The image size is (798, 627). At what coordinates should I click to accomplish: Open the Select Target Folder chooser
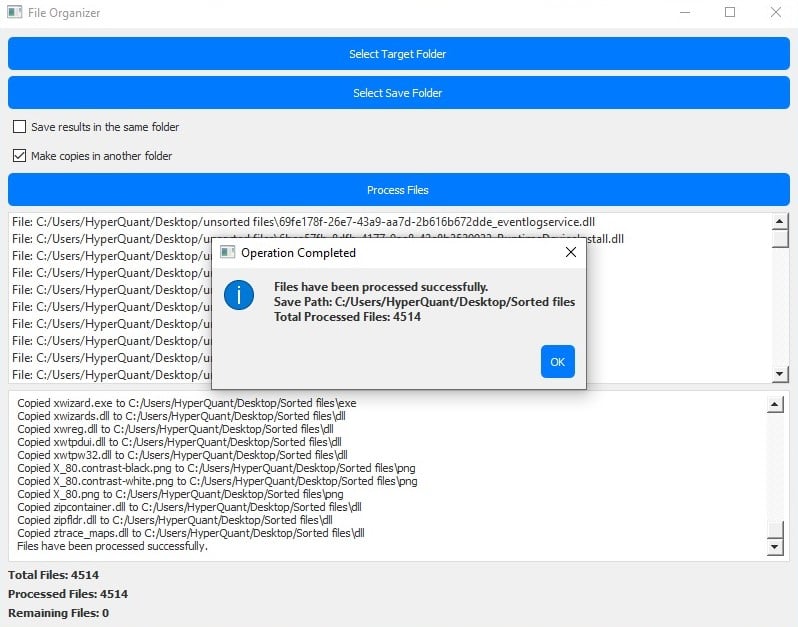point(398,54)
